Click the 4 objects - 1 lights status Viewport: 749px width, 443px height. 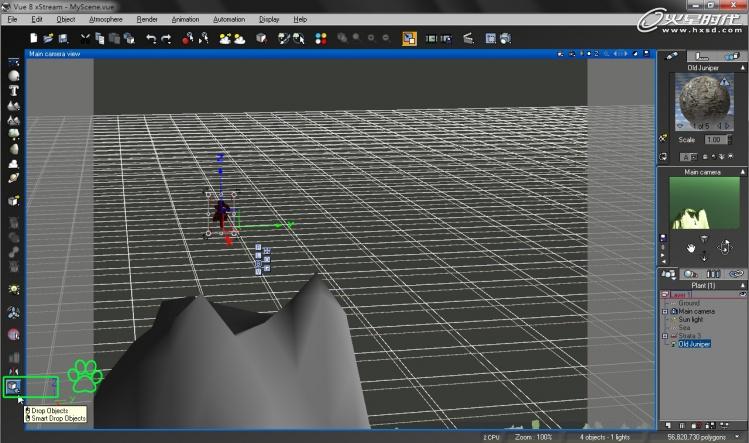(605, 437)
